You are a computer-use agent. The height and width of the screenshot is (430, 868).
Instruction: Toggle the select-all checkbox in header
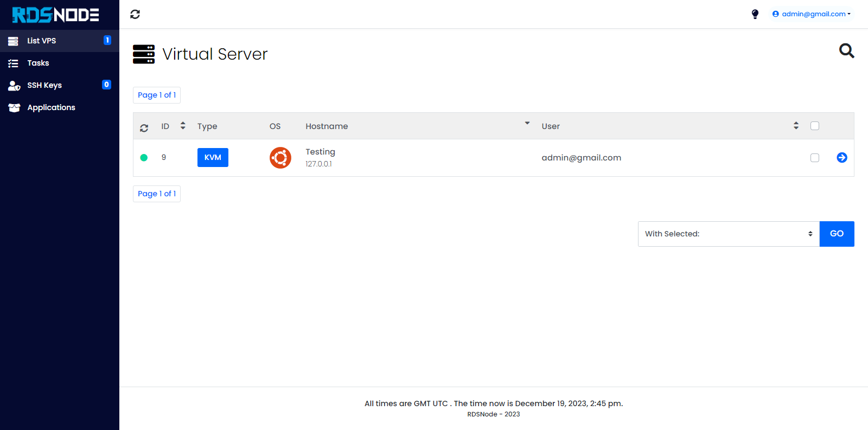(814, 126)
